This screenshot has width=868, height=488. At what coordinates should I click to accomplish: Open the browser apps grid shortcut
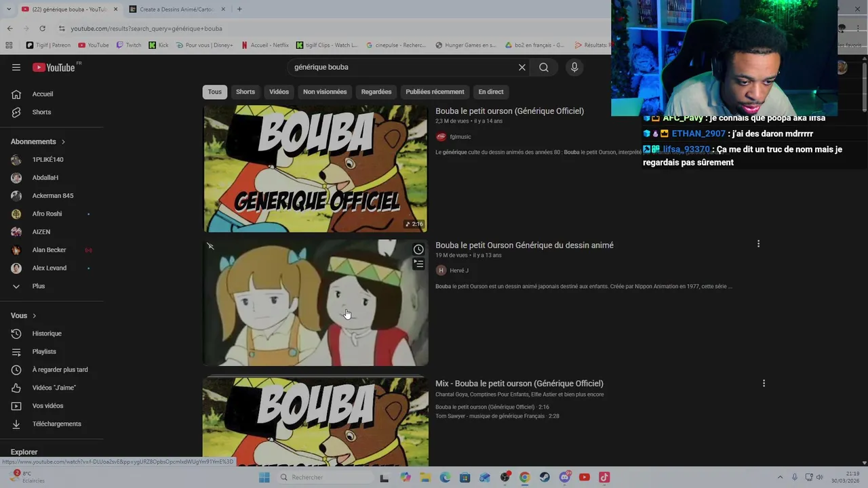click(x=9, y=45)
